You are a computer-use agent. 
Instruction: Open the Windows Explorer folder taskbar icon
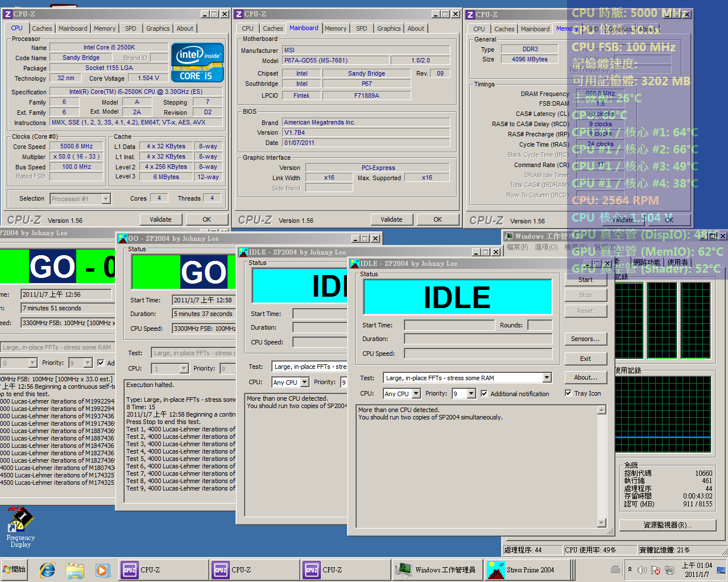[75, 569]
